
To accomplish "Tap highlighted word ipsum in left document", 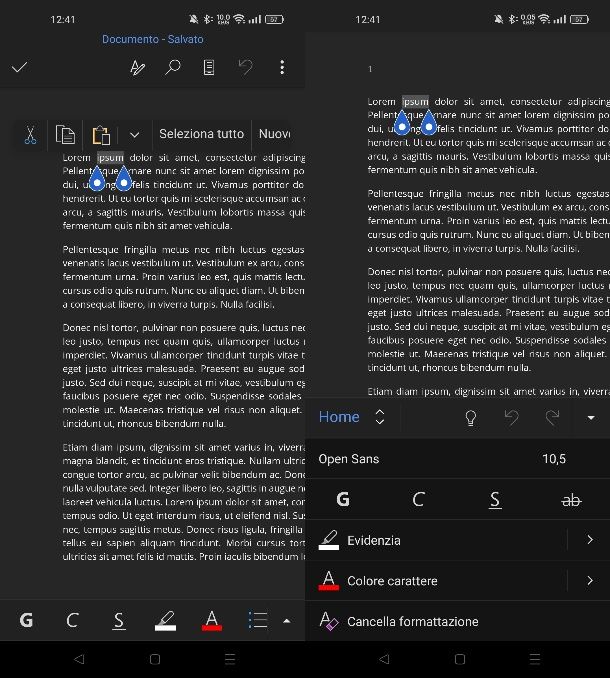I will 110,157.
